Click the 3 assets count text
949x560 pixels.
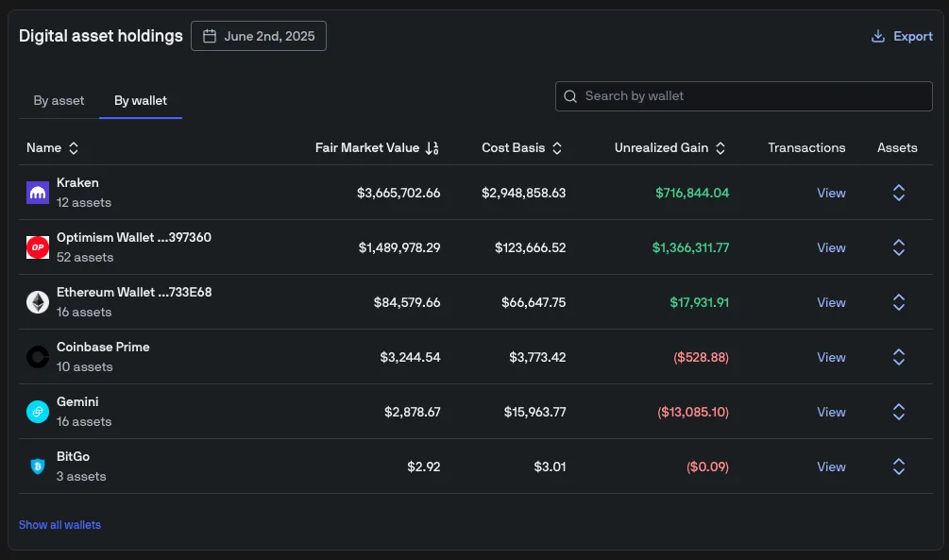coord(81,477)
